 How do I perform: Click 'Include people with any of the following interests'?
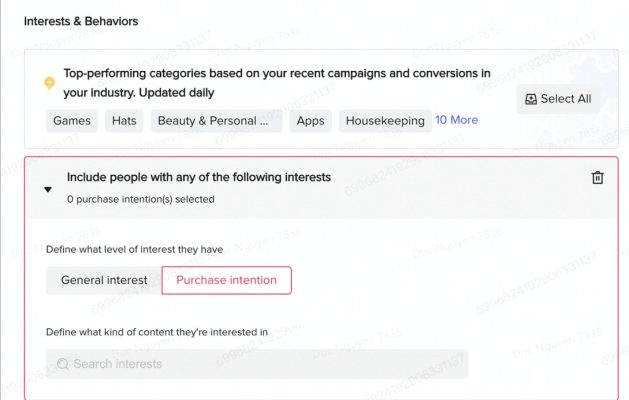pyautogui.click(x=199, y=177)
